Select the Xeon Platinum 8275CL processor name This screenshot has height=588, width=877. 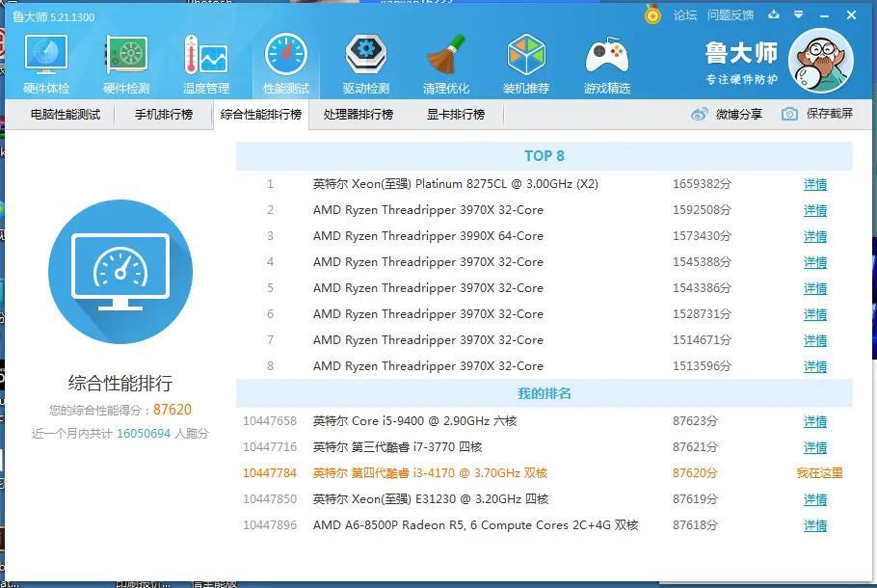click(455, 184)
